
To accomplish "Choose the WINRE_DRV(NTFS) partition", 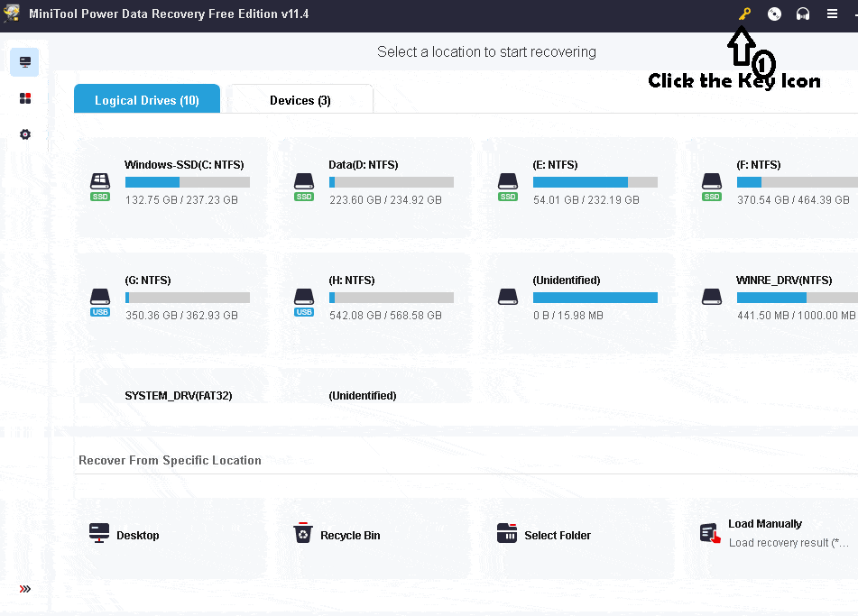I will tap(776, 296).
